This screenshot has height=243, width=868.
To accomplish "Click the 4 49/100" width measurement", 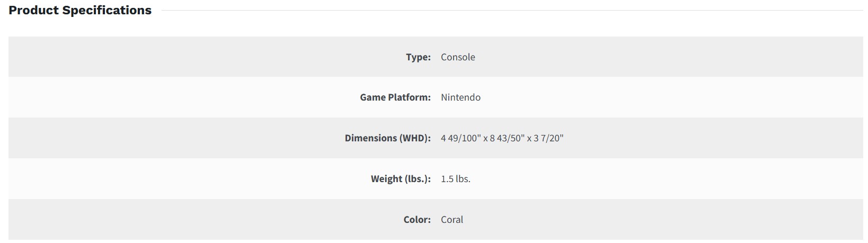I will pyautogui.click(x=460, y=138).
